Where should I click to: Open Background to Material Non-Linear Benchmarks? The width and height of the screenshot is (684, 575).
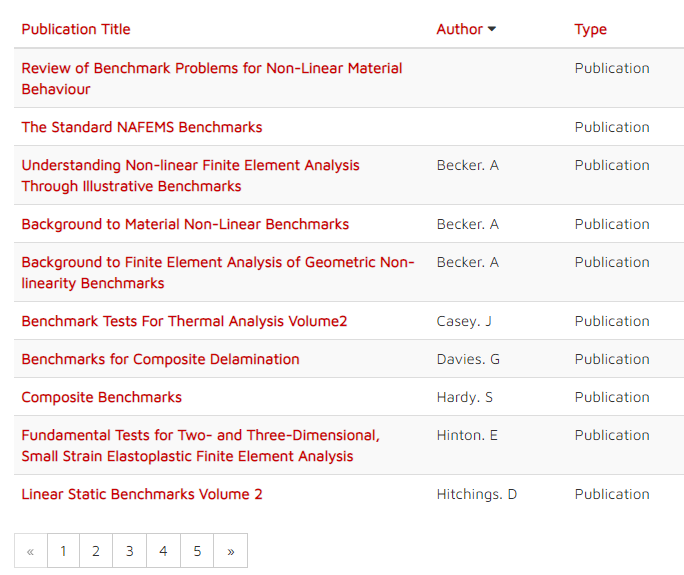pos(185,224)
